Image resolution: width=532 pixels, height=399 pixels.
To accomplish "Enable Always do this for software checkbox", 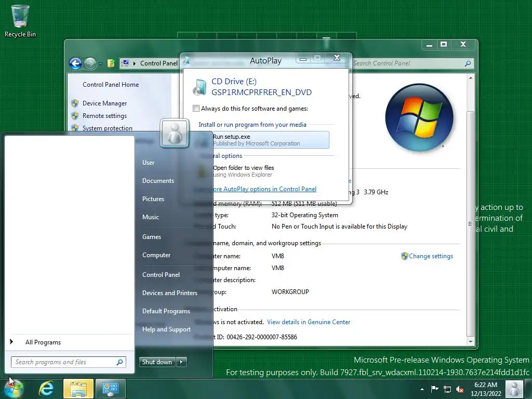I will tap(196, 109).
